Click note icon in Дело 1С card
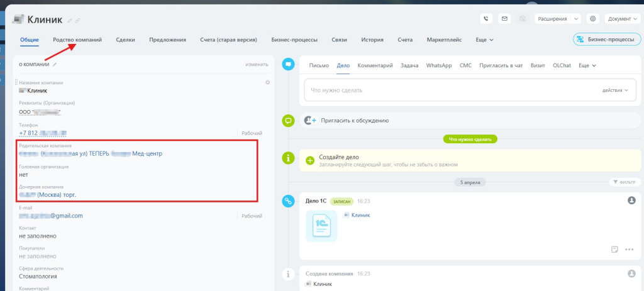Viewport: 644px width, 291px height. pos(614,249)
